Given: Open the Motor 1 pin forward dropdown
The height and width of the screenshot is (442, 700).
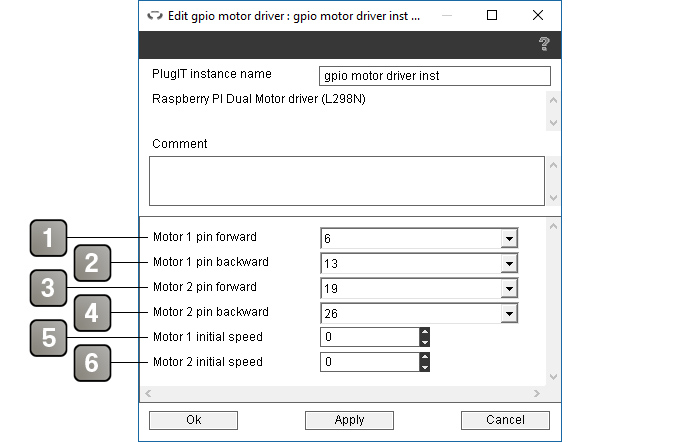Looking at the screenshot, I should (508, 238).
